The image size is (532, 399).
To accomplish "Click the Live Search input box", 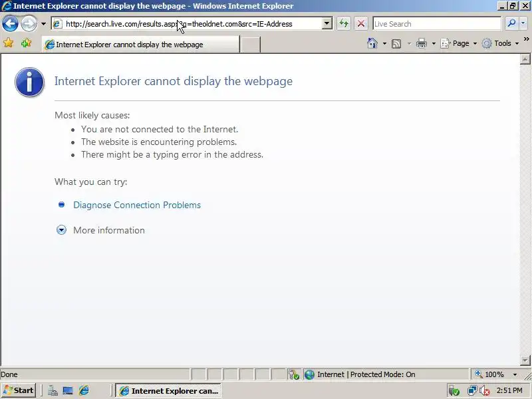I will click(437, 24).
